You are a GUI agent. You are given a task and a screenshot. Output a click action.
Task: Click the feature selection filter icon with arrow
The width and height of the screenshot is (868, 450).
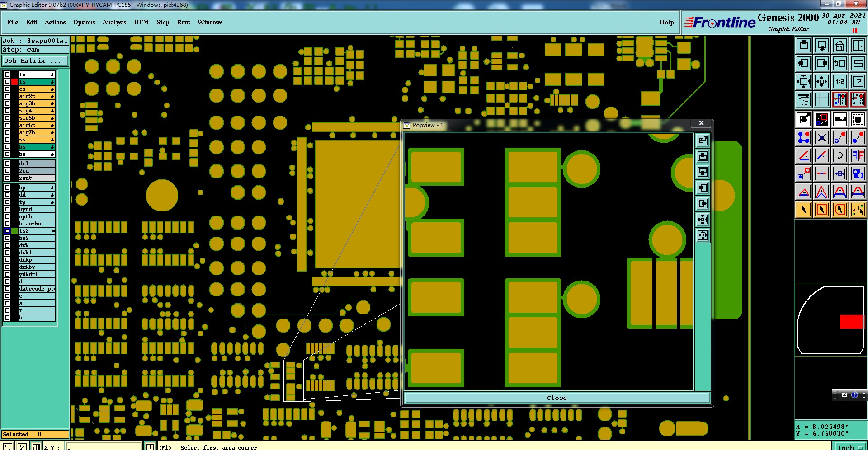[804, 119]
